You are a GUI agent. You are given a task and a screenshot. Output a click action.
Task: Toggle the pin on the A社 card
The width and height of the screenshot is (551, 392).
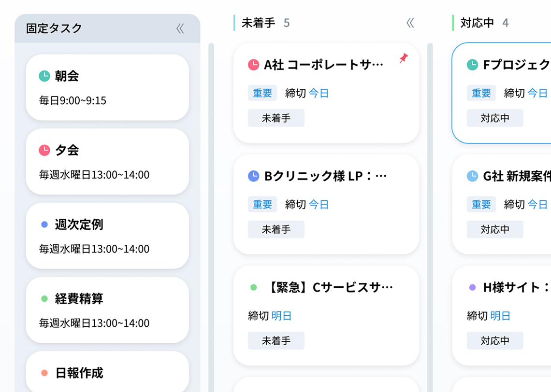click(403, 58)
